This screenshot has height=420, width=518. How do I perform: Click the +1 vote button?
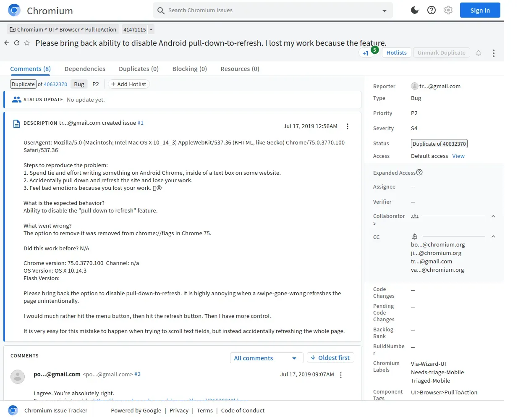(x=366, y=53)
